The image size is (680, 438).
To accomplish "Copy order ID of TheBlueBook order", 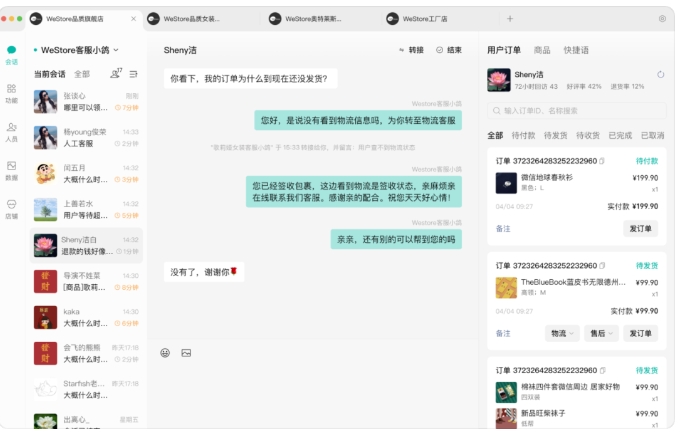I will (602, 266).
